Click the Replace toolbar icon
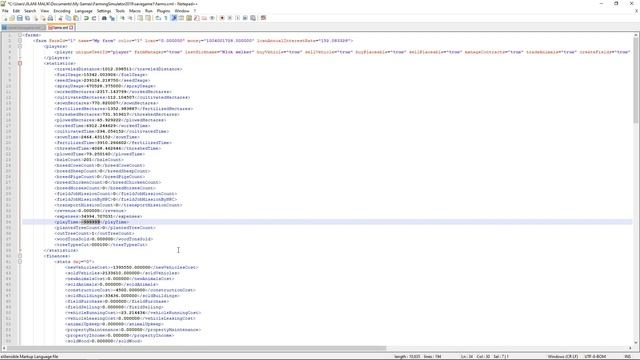 (112, 18)
